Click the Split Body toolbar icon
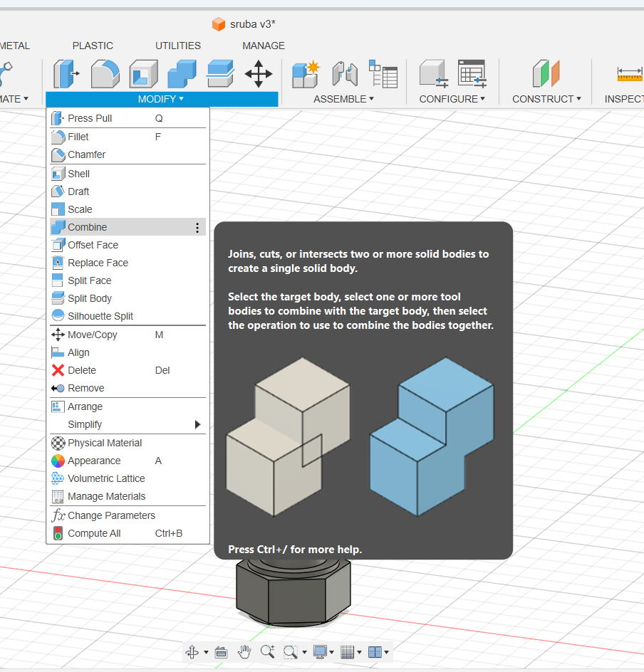 pos(220,74)
